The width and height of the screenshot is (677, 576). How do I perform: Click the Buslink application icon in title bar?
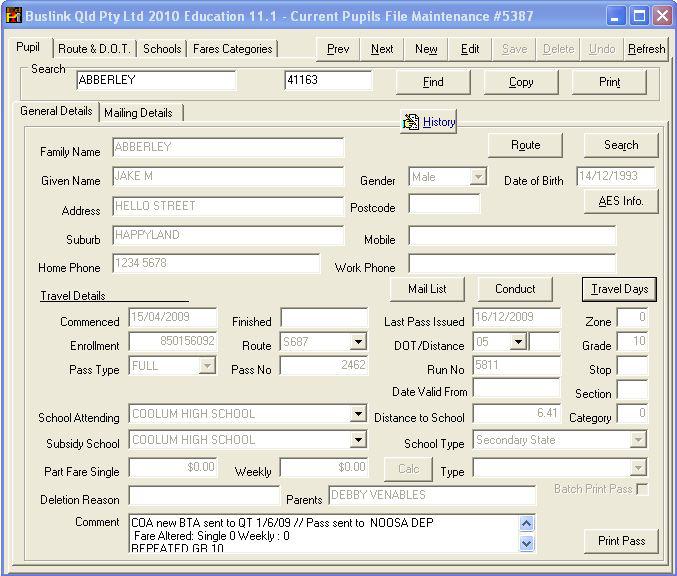click(13, 16)
